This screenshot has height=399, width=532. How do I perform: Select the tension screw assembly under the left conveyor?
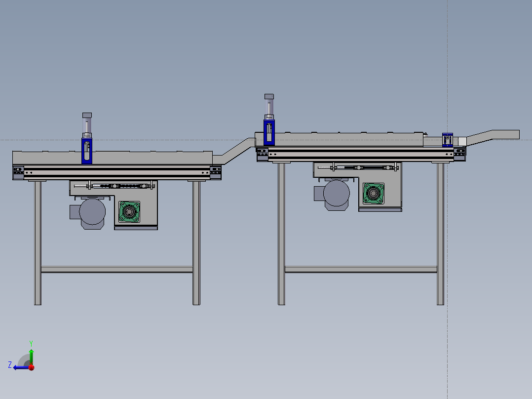click(114, 186)
